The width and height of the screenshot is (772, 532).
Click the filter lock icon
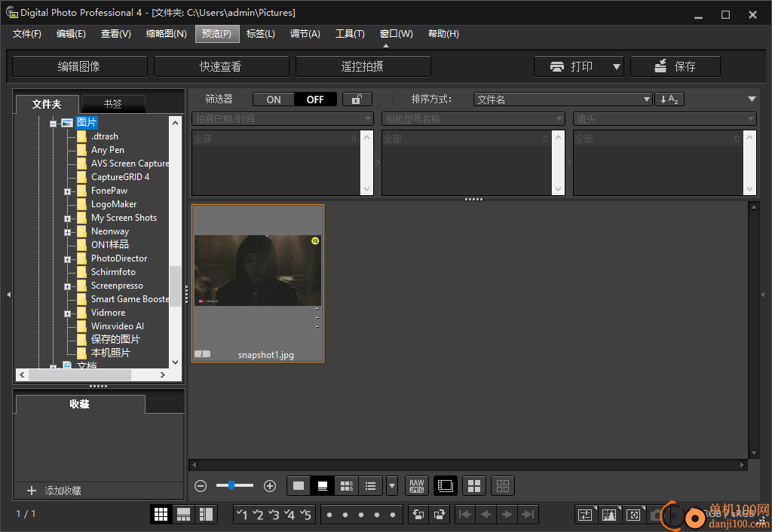tap(357, 99)
